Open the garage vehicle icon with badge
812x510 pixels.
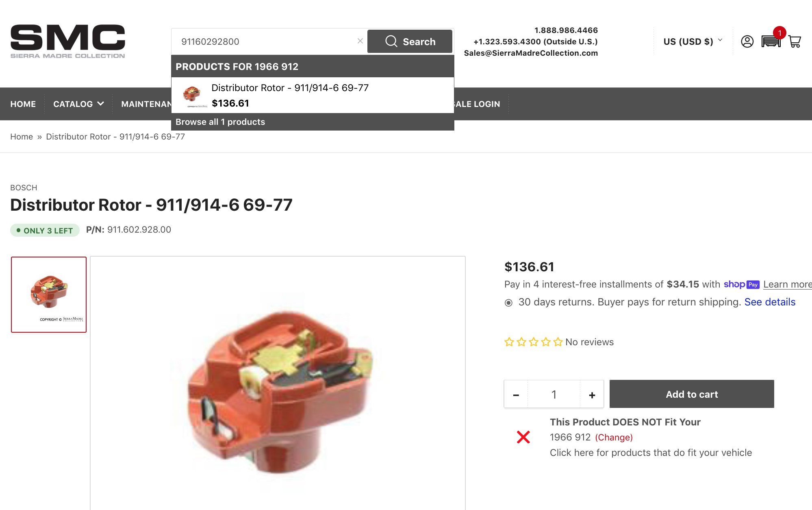pyautogui.click(x=771, y=41)
